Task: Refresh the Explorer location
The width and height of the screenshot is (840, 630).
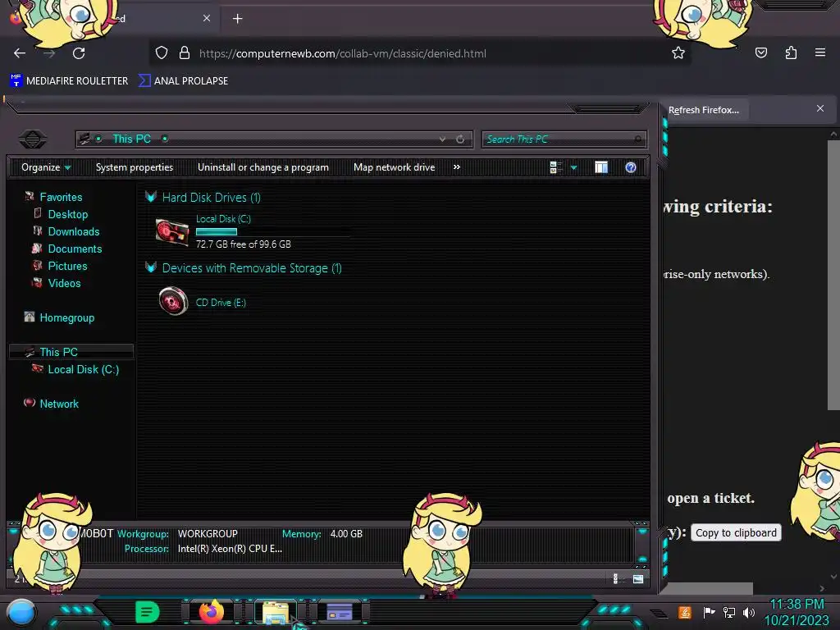Action: point(460,139)
